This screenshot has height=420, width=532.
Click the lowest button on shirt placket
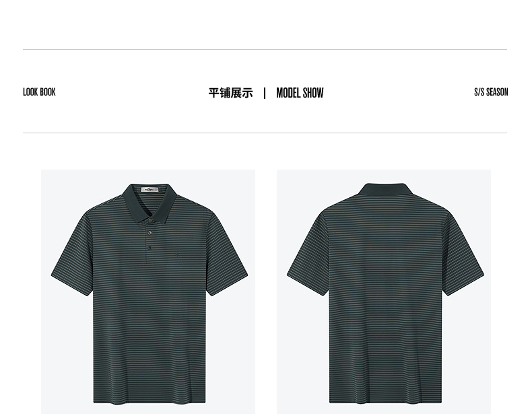pos(149,248)
